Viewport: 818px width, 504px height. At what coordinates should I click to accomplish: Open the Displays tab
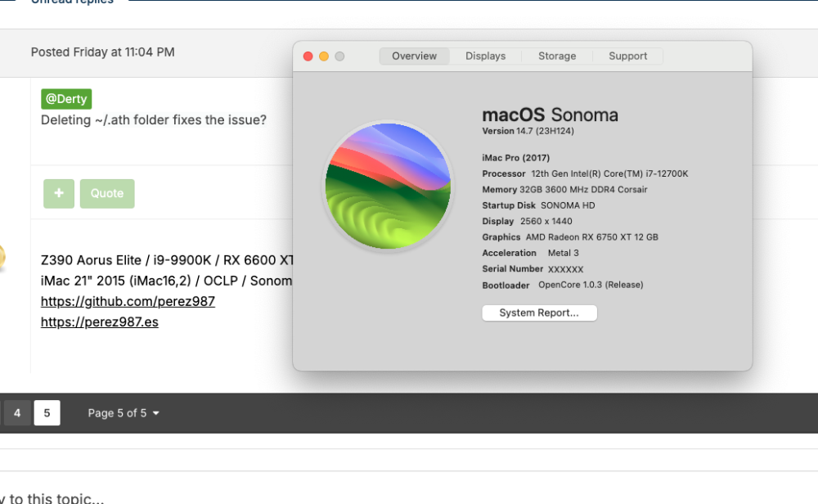485,56
